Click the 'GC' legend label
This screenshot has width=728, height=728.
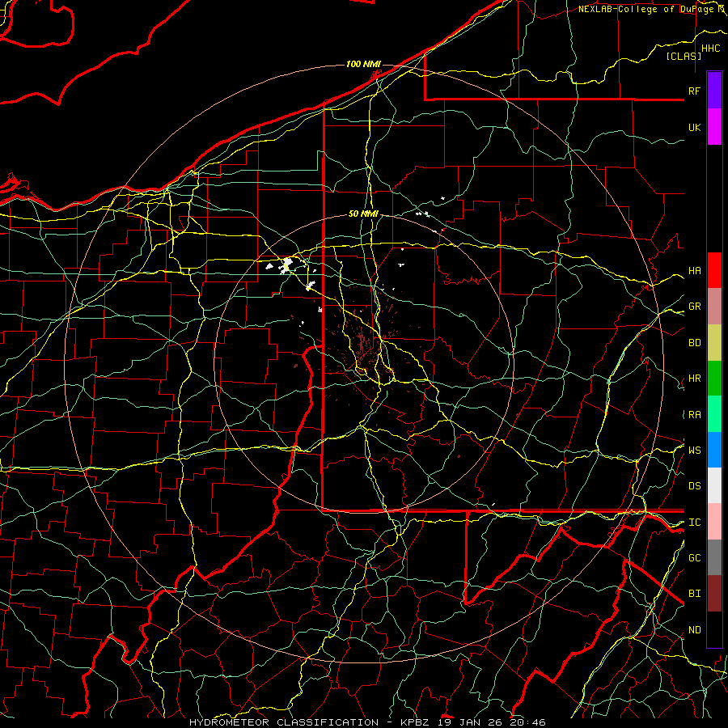tap(695, 557)
